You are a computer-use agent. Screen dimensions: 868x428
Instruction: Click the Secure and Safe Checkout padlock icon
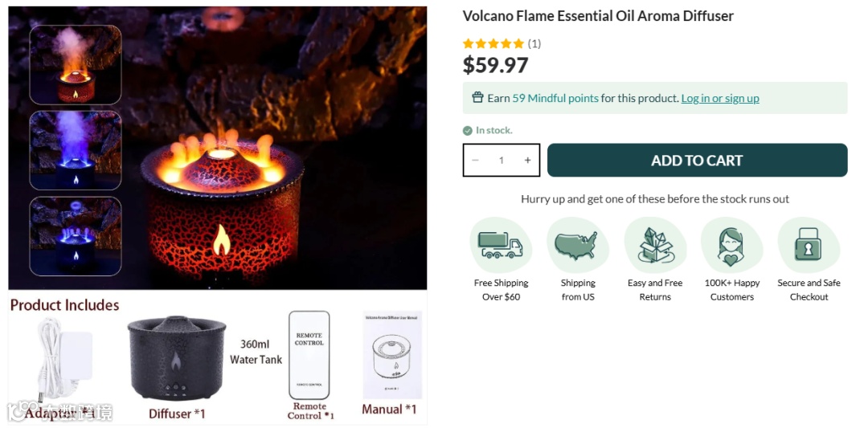tap(809, 245)
